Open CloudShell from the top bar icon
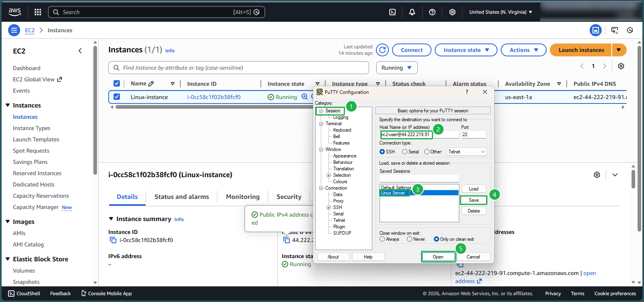Viewport: 644px width, 302px height. (392, 12)
